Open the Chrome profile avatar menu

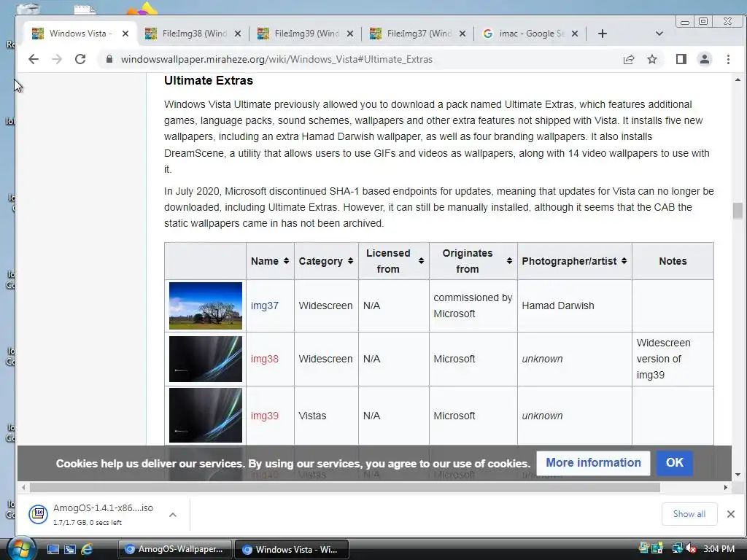(704, 59)
